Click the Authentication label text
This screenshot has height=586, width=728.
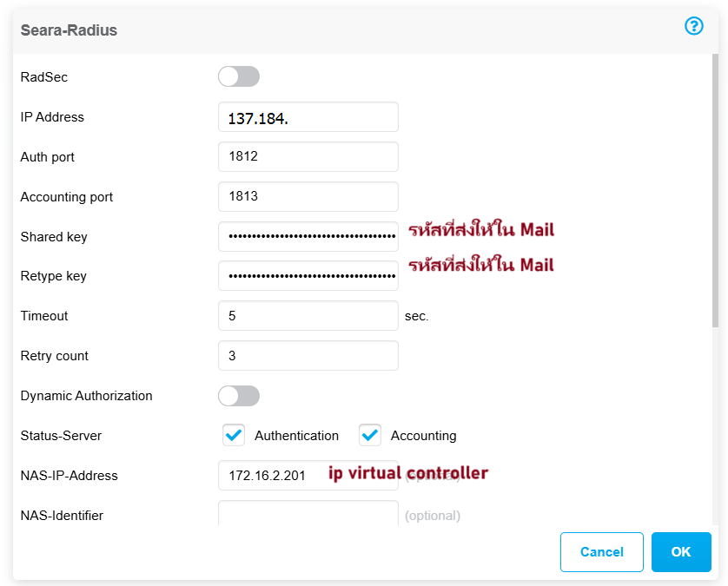(297, 436)
